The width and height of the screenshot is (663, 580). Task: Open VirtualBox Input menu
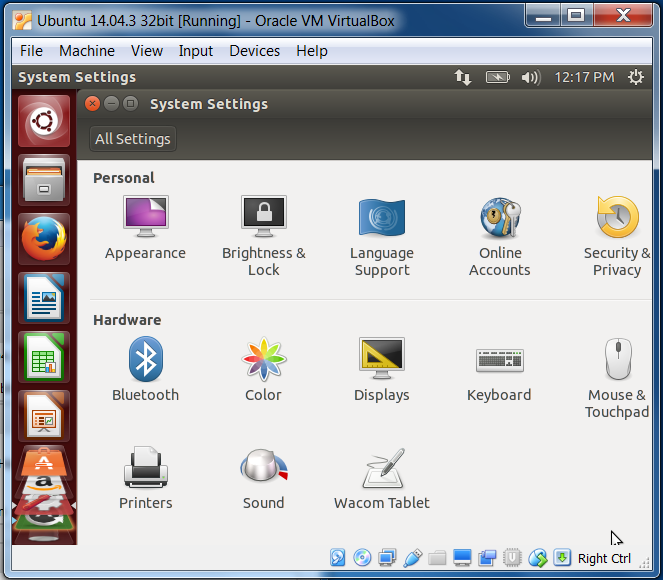tap(195, 51)
